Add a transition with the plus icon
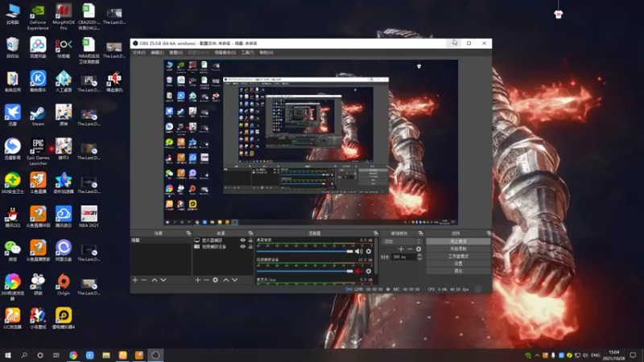This screenshot has height=362, width=644. [401, 249]
